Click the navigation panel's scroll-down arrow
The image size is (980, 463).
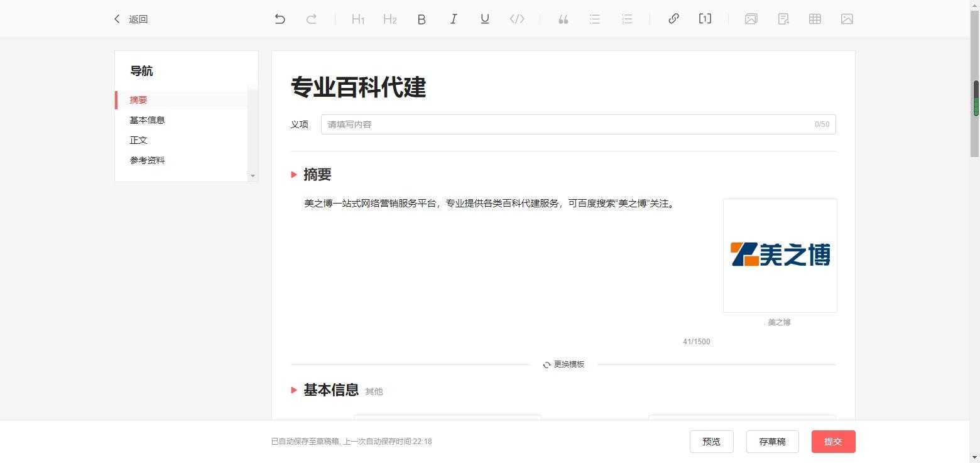pyautogui.click(x=253, y=176)
